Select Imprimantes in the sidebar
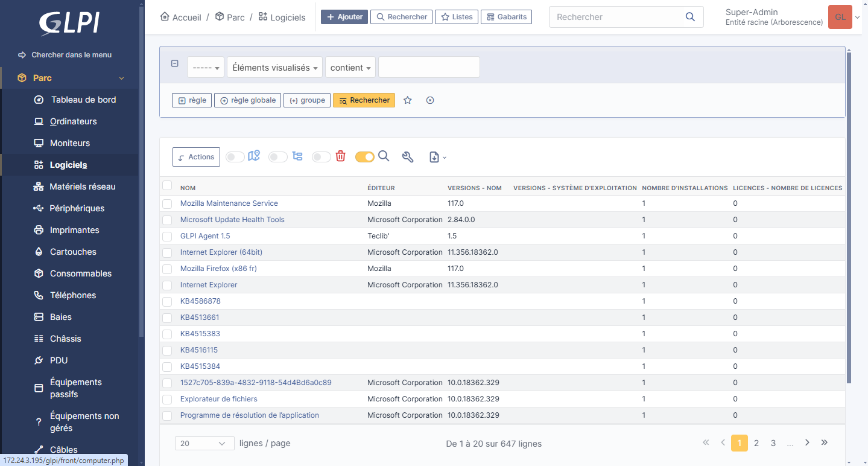Viewport: 868px width, 466px height. (x=74, y=230)
